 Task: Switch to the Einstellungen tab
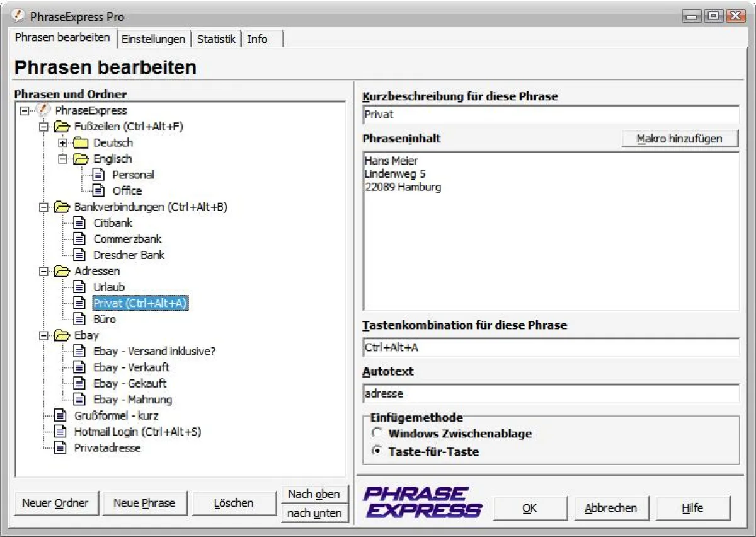[153, 39]
